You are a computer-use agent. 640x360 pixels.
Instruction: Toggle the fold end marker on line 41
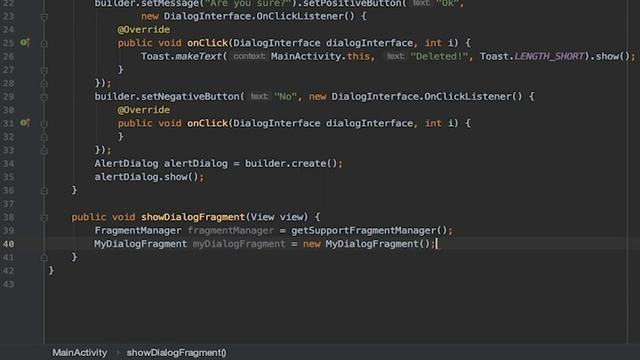(x=44, y=258)
